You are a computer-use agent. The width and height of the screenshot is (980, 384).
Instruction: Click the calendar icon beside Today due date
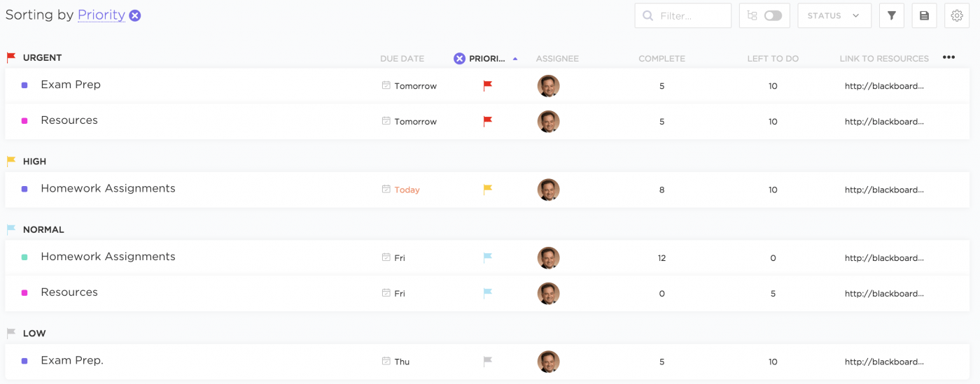tap(386, 190)
